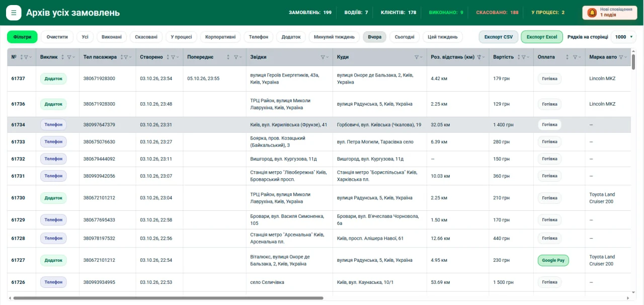Select order number 61734
644x305 pixels.
point(18,125)
